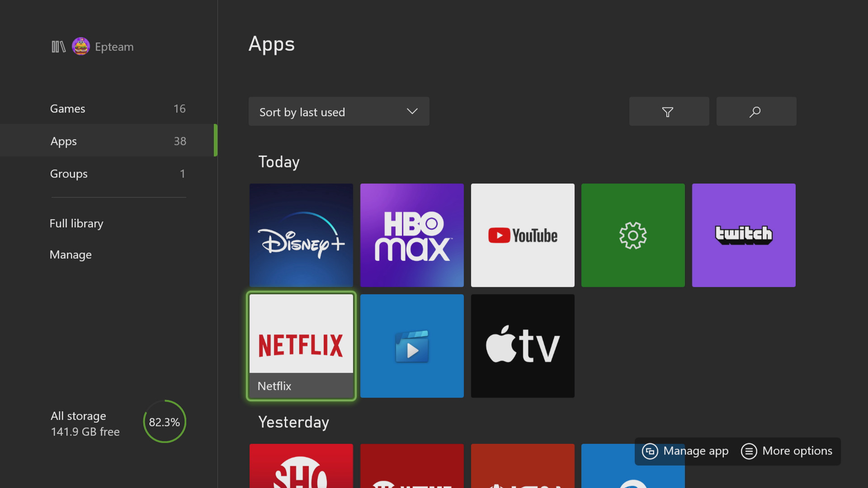
Task: Click the Today section heading
Action: coord(279,162)
